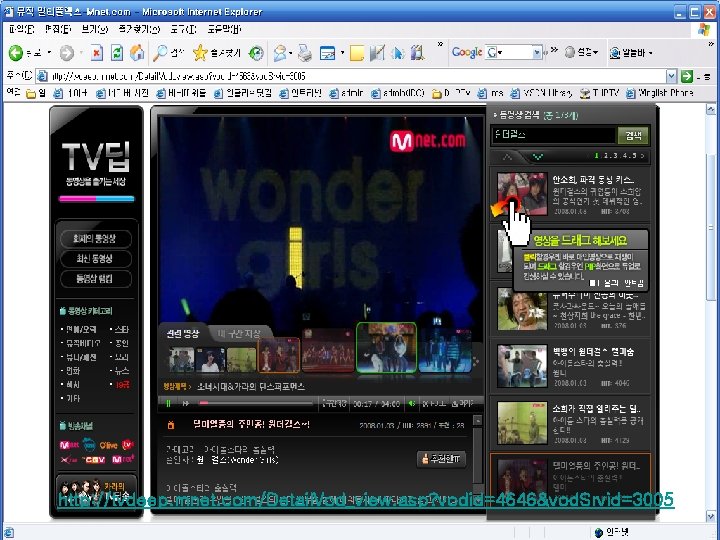Click the thumbs-up recommend button
The width and height of the screenshot is (720, 540).
441,458
